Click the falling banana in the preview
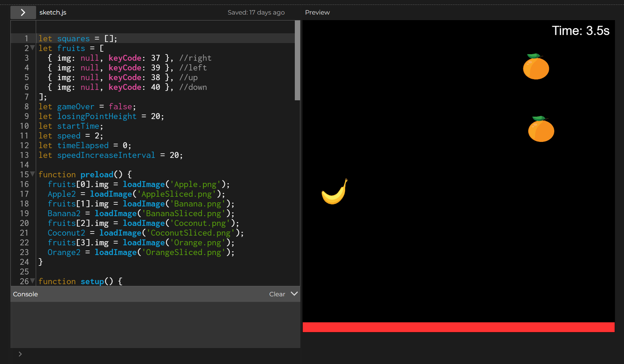This screenshot has height=364, width=624. pos(334,193)
